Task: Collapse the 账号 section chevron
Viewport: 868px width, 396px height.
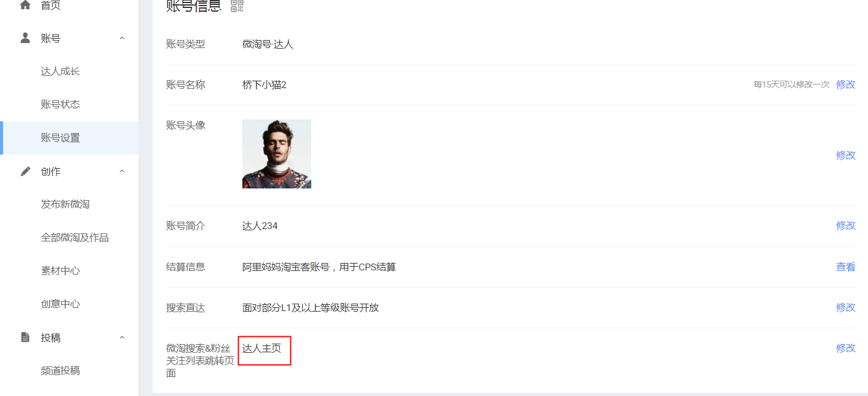Action: click(x=122, y=38)
